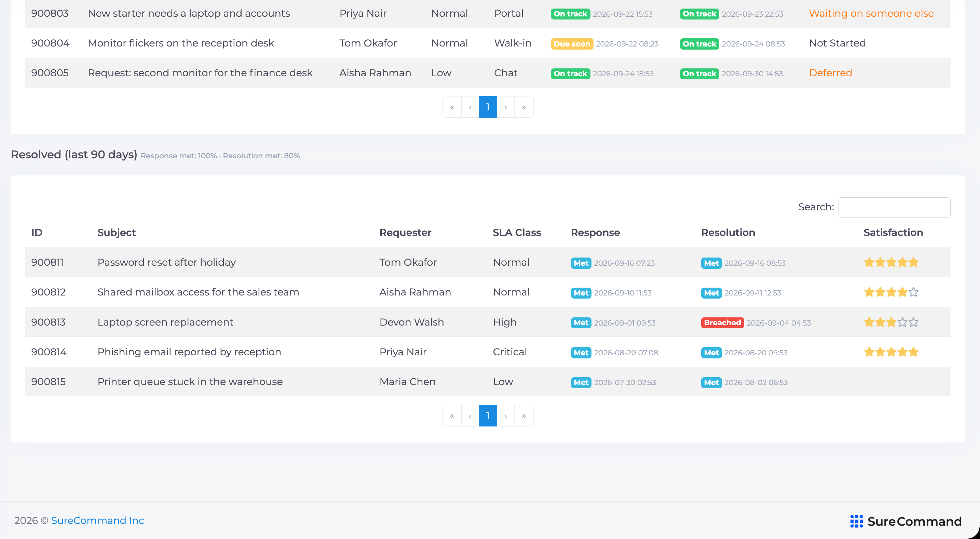The height and width of the screenshot is (539, 980).
Task: Click Breached badge on ticket 900813
Action: (722, 323)
